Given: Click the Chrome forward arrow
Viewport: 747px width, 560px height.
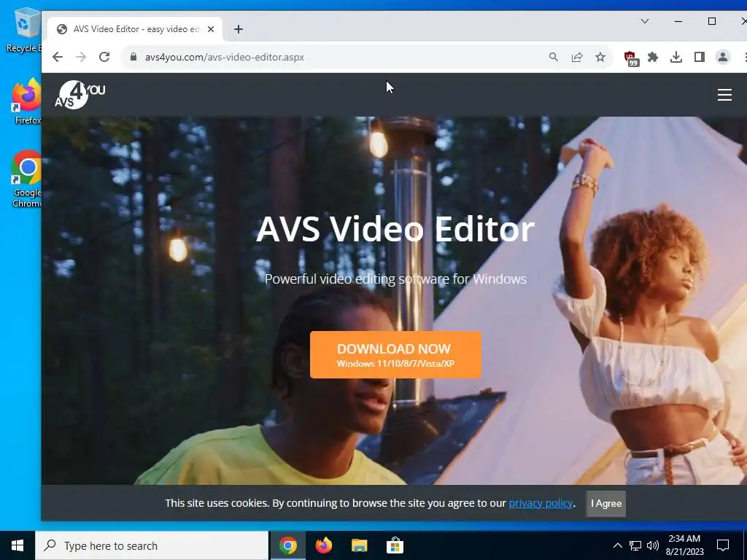Looking at the screenshot, I should [81, 57].
